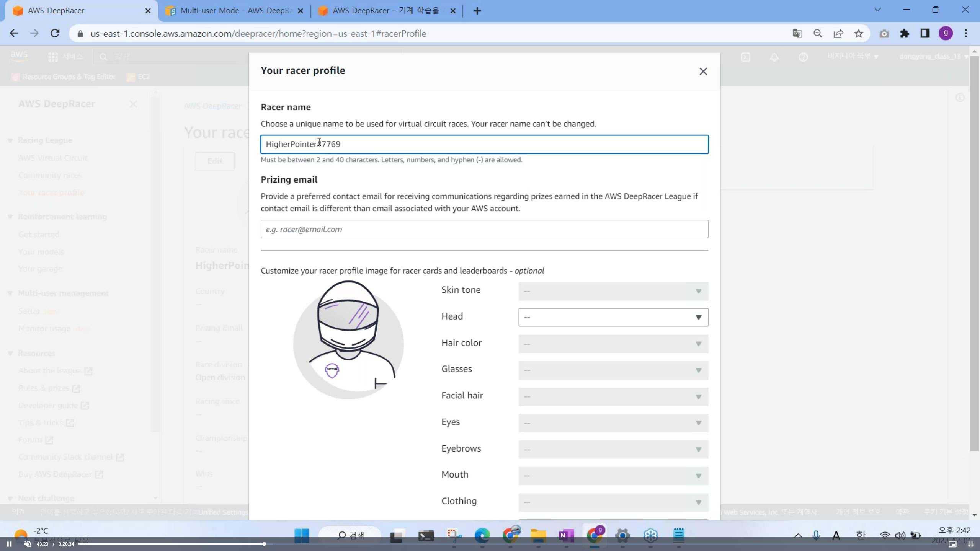Open a new browser tab
The image size is (980, 551).
(x=477, y=11)
